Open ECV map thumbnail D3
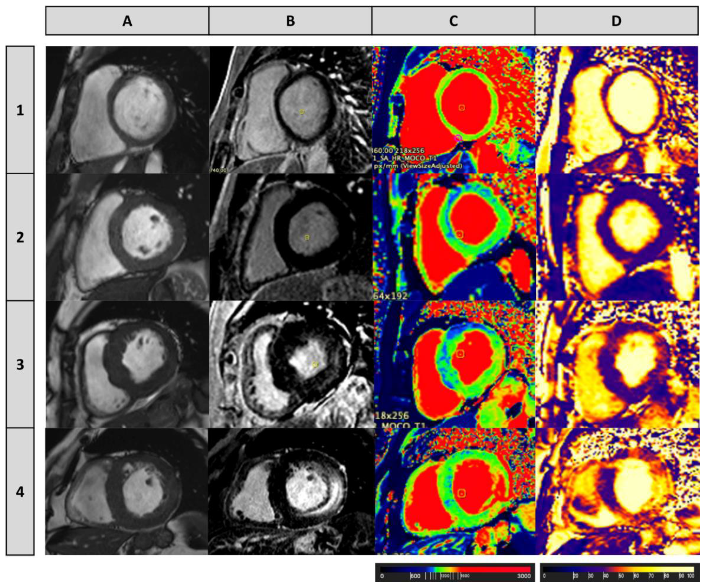This screenshot has width=707, height=588. [x=617, y=364]
